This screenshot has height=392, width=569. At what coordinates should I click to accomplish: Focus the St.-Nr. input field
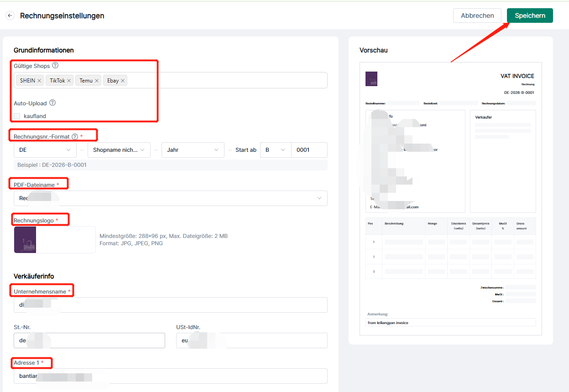(89, 340)
